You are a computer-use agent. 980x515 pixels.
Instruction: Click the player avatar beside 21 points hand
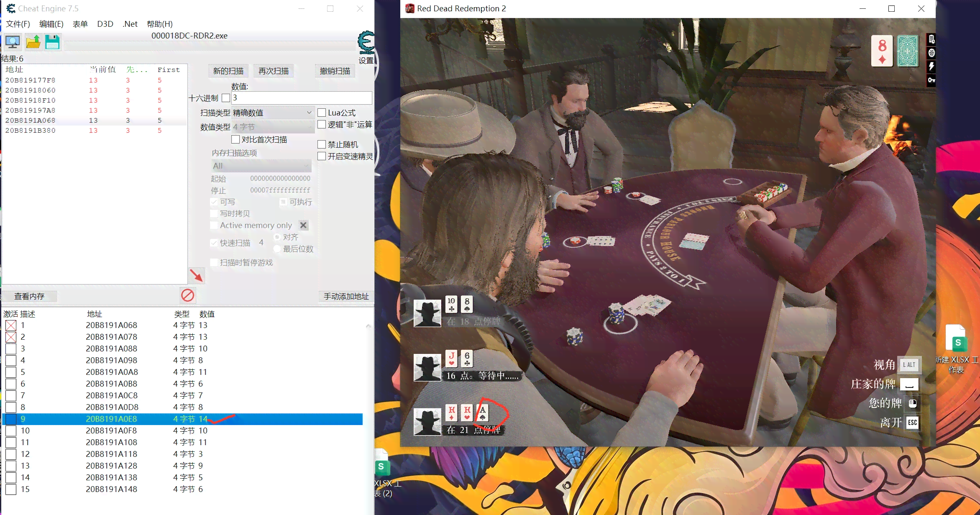coord(427,422)
